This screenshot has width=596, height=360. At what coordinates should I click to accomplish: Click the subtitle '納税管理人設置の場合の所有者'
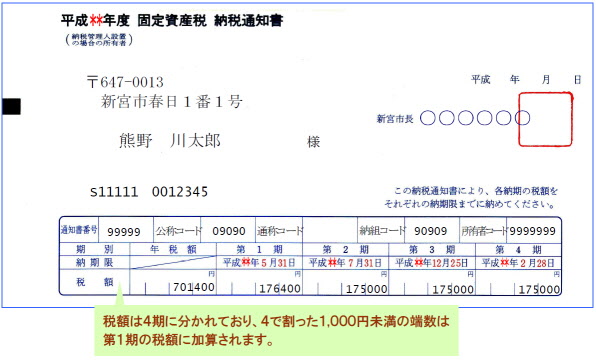pyautogui.click(x=99, y=40)
